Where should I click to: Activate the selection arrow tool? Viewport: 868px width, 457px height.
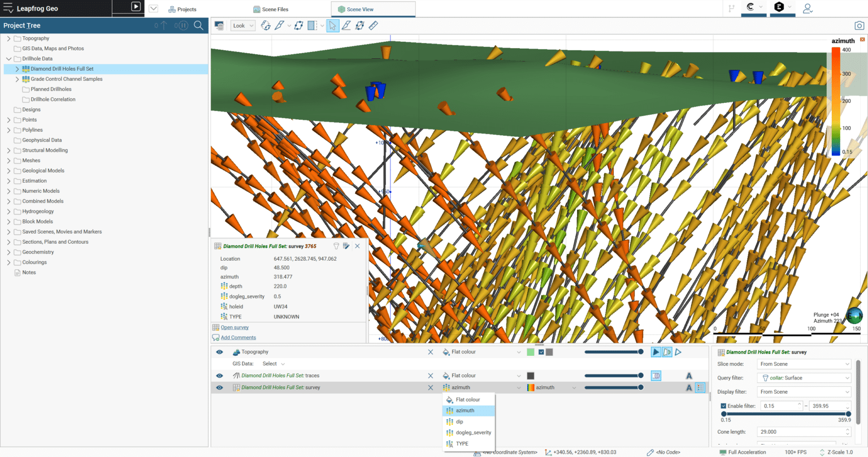click(333, 25)
